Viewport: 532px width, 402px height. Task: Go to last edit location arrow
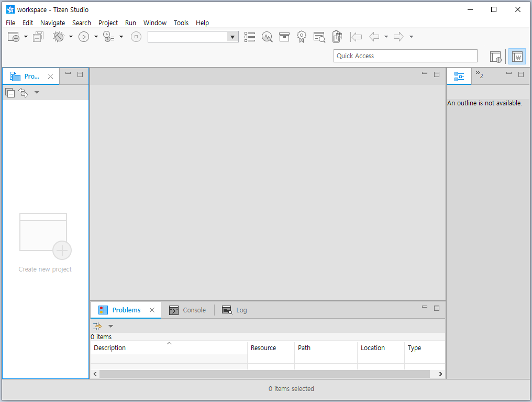[356, 37]
